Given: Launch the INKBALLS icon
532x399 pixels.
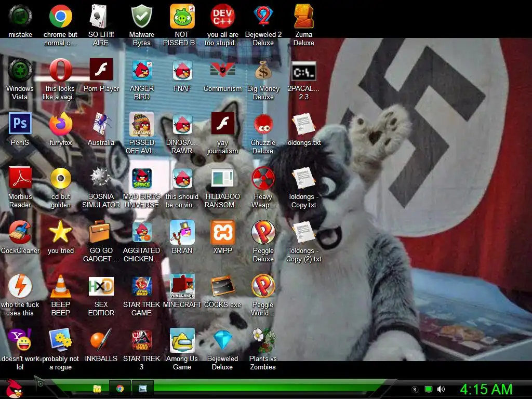Looking at the screenshot, I should click(x=101, y=340).
